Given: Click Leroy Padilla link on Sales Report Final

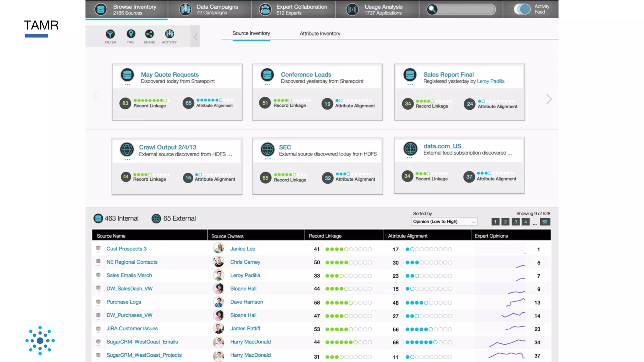Looking at the screenshot, I should [x=491, y=81].
